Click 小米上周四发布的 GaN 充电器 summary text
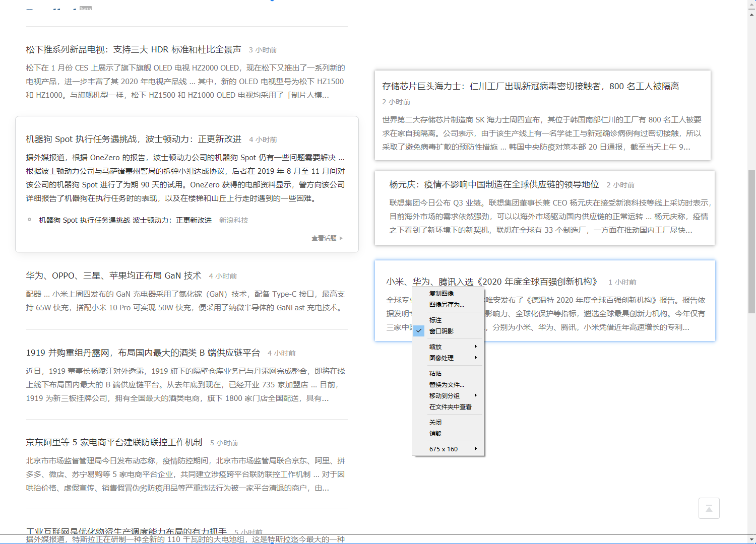 coord(185,301)
